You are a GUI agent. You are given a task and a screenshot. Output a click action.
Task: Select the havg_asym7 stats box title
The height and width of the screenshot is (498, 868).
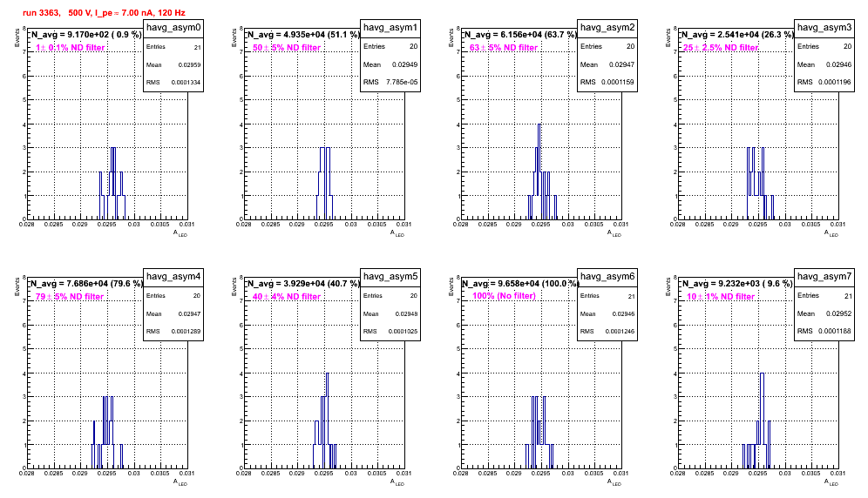[x=824, y=277]
